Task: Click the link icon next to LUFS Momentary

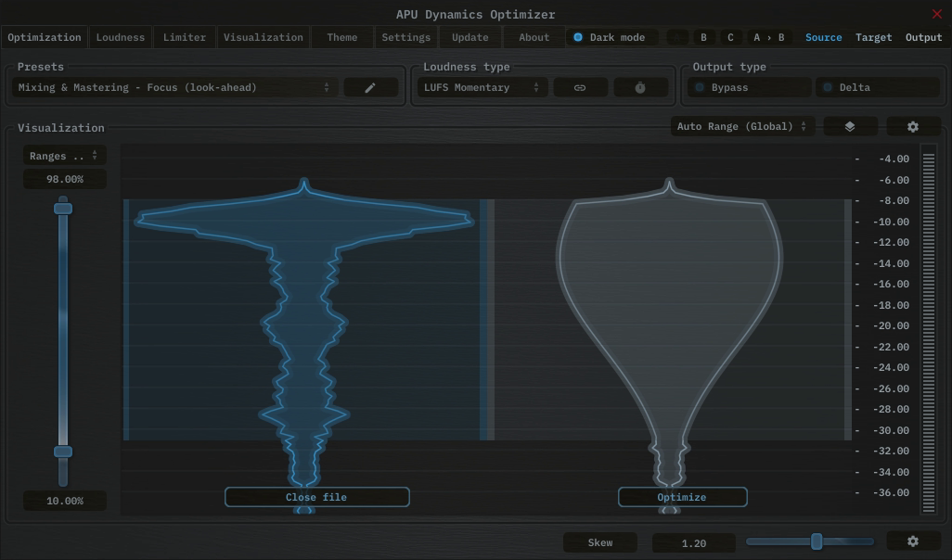Action: coord(580,86)
